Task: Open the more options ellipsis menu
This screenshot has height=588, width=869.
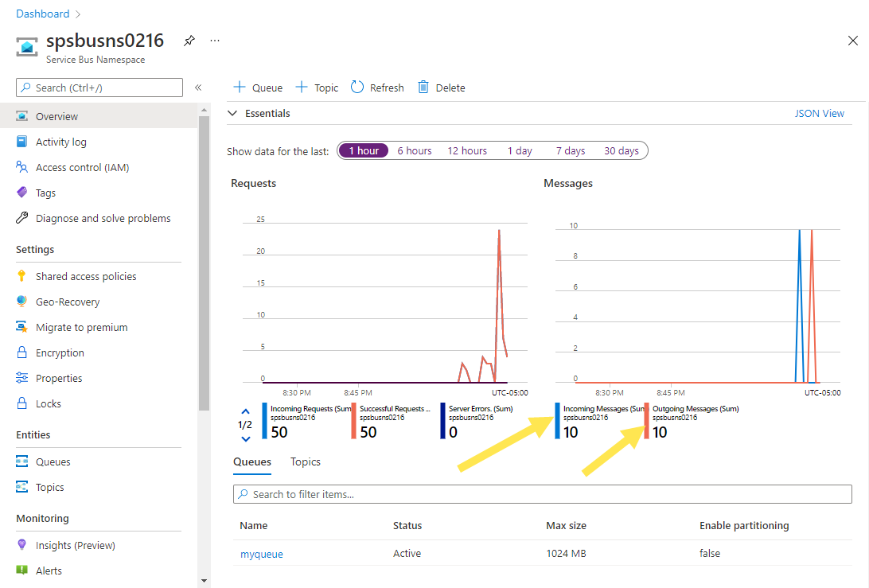Action: click(x=215, y=41)
